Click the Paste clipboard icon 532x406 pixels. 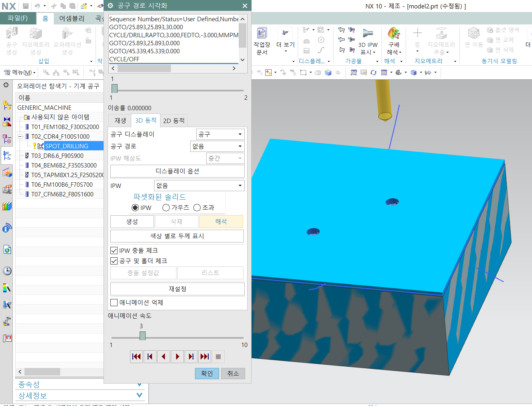point(72,6)
